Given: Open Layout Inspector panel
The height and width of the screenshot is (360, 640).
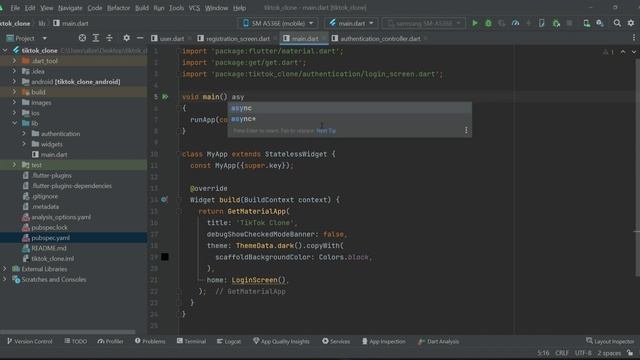Looking at the screenshot, I should point(610,341).
